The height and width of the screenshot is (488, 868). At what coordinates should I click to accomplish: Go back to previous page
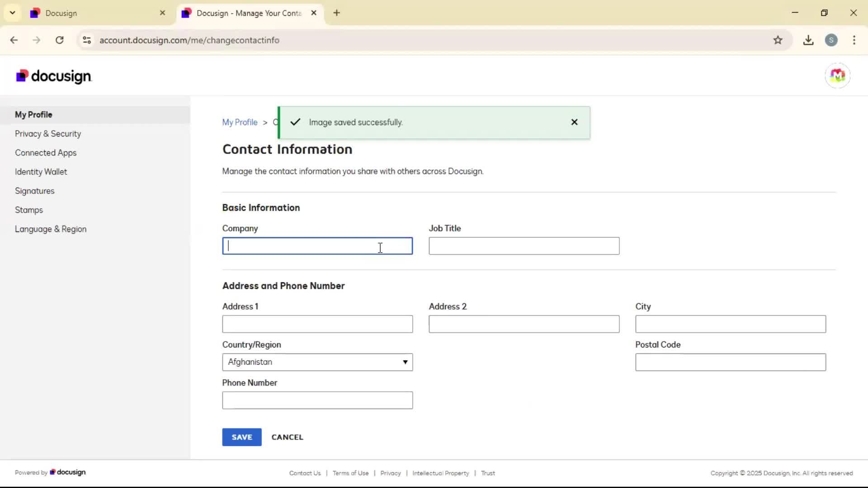[14, 40]
